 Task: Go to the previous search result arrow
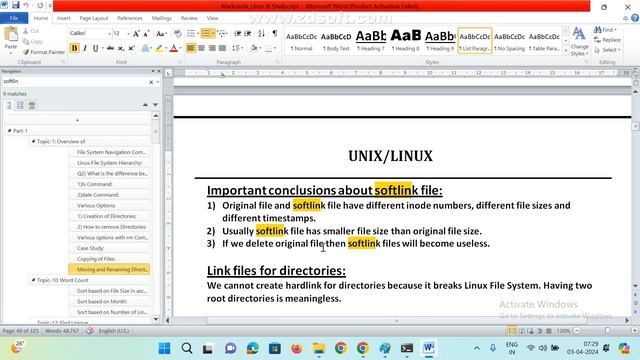coord(145,105)
